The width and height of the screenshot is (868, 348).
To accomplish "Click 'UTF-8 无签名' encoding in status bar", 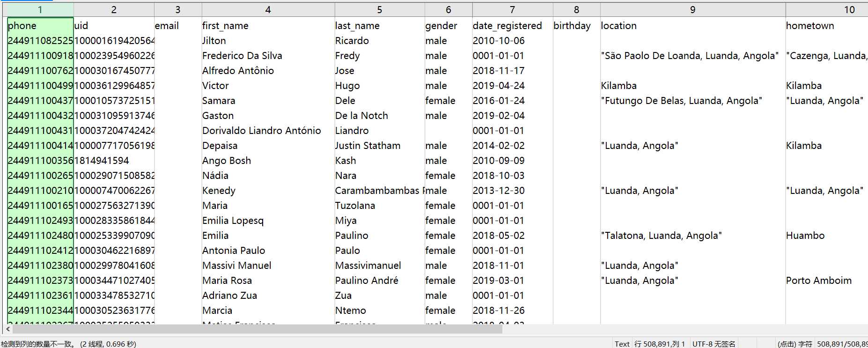I will (x=714, y=344).
